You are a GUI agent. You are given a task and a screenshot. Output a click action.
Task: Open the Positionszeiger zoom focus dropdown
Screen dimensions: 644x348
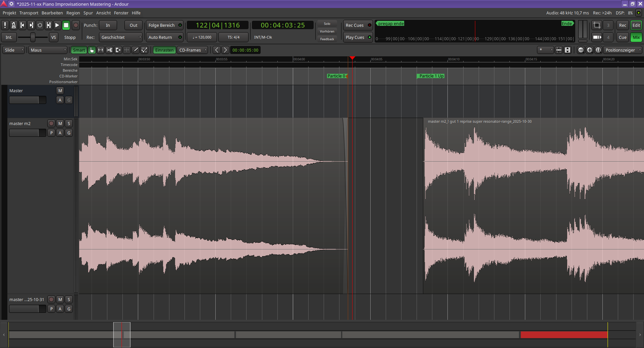(x=623, y=50)
